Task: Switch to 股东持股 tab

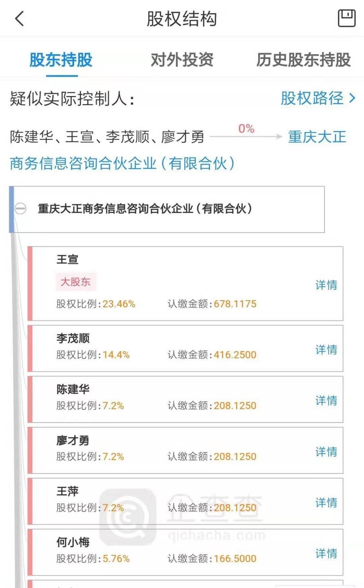Action: click(61, 60)
